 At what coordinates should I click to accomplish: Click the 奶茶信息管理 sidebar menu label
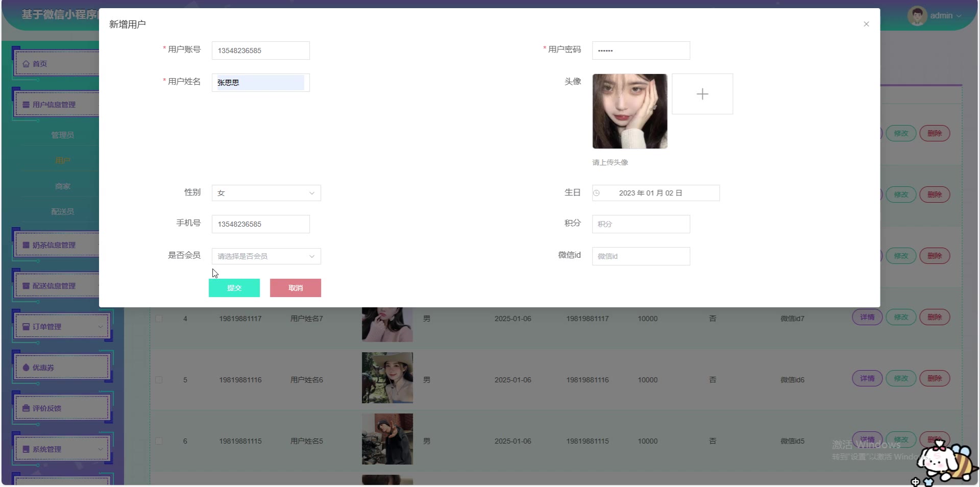tap(54, 245)
